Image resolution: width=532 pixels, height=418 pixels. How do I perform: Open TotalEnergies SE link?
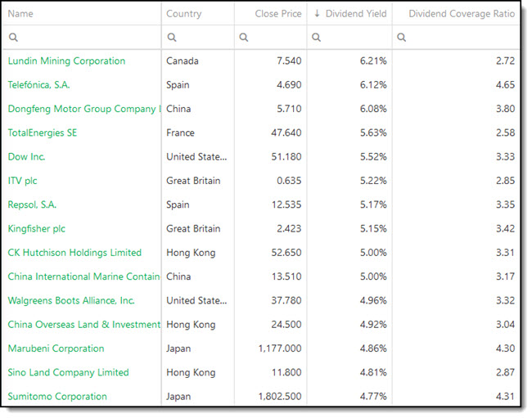click(x=43, y=133)
